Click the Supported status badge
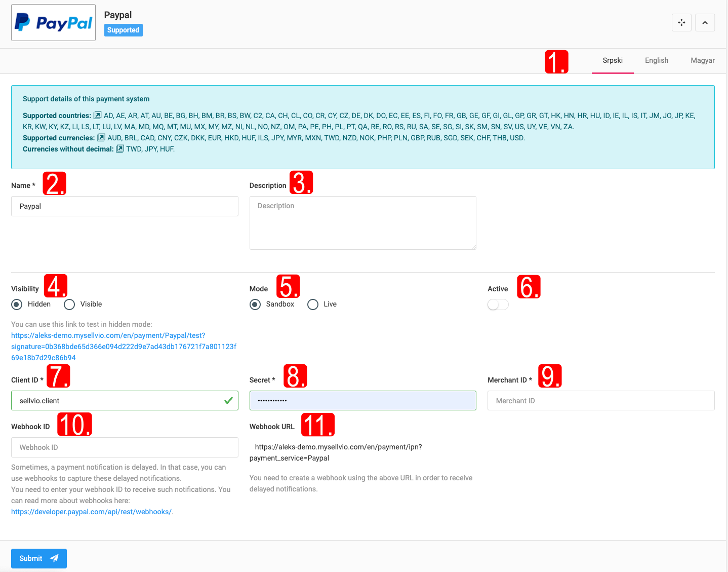Image resolution: width=728 pixels, height=572 pixels. tap(123, 30)
